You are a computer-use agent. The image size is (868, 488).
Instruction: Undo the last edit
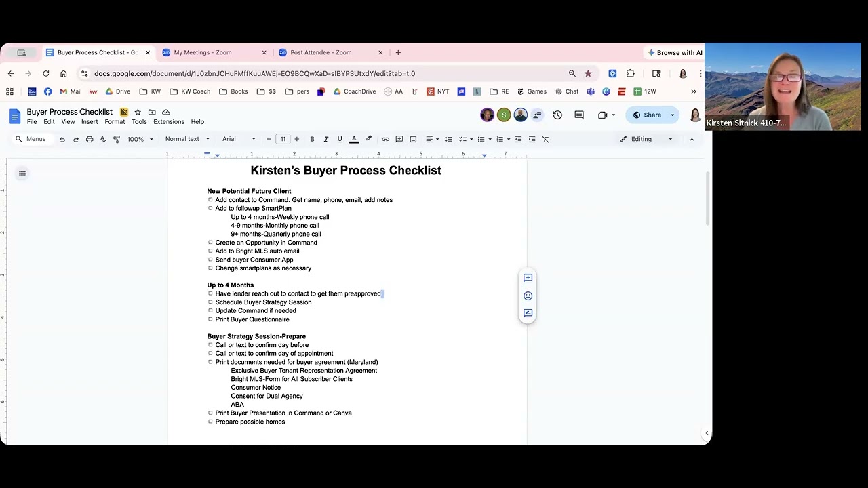(x=62, y=139)
